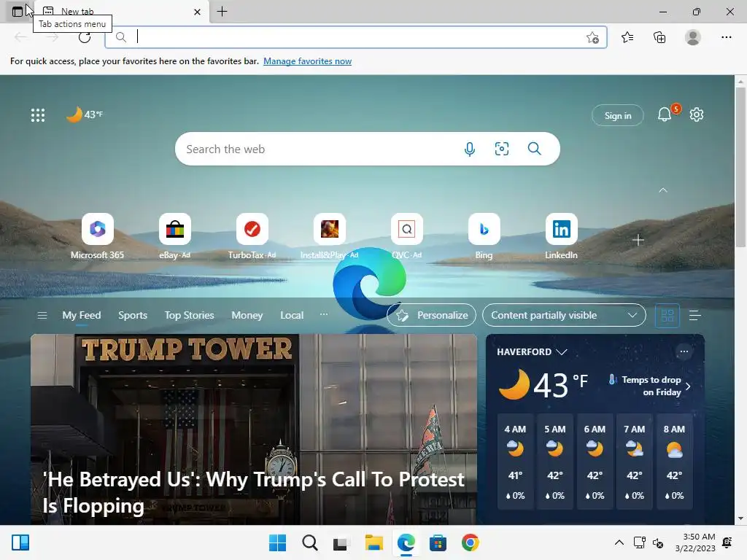The image size is (747, 560).
Task: Click the browser refresh button
Action: (85, 37)
